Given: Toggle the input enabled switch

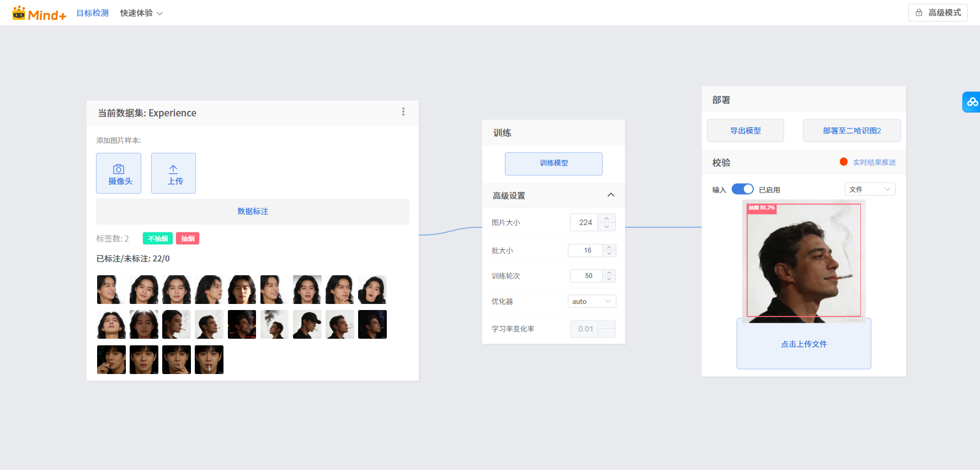Looking at the screenshot, I should click(x=742, y=189).
